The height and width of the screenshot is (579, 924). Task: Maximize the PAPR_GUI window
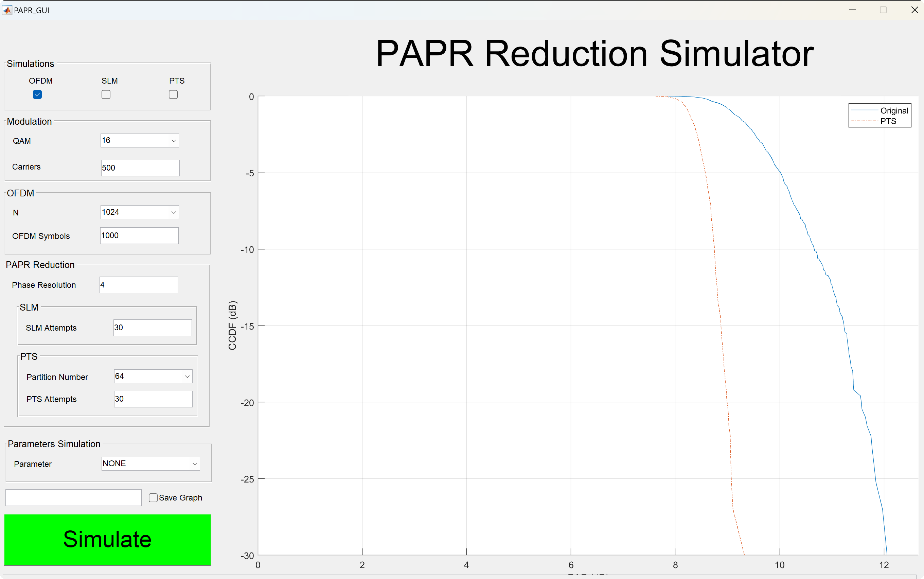883,10
